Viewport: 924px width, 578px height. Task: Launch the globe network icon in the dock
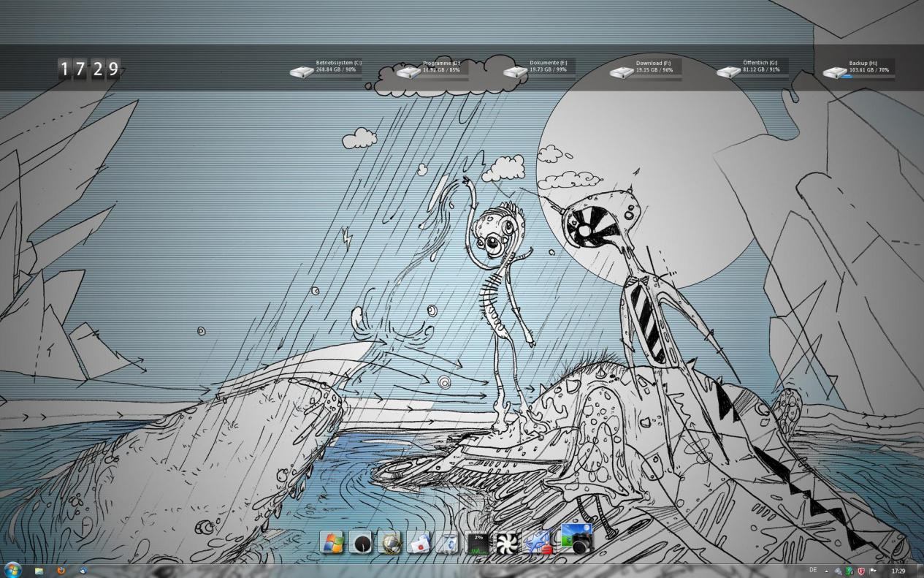(x=391, y=542)
